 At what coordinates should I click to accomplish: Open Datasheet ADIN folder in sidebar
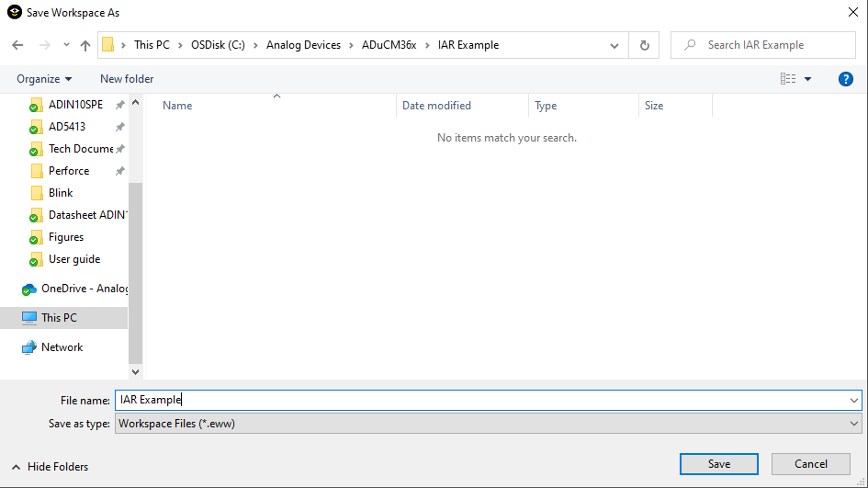87,215
